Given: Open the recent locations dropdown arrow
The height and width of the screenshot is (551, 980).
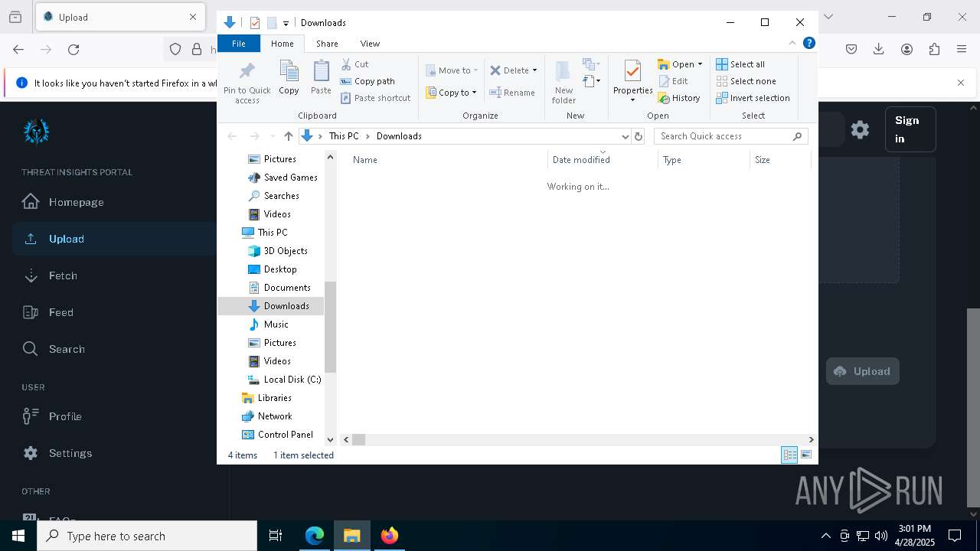Looking at the screenshot, I should tap(272, 136).
